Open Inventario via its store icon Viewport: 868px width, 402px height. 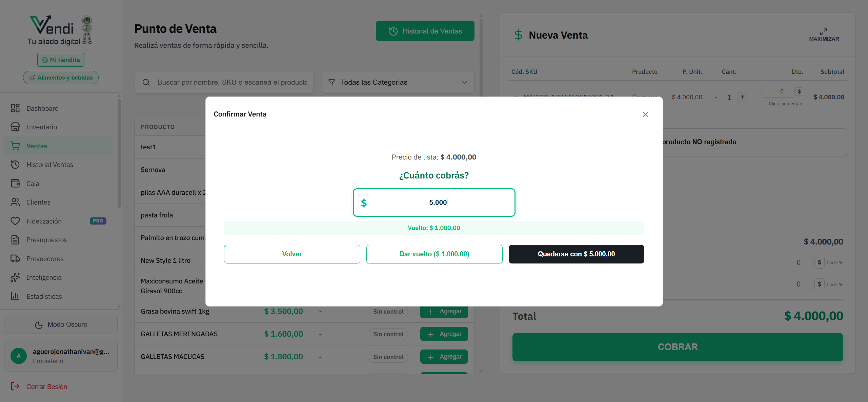tap(15, 127)
